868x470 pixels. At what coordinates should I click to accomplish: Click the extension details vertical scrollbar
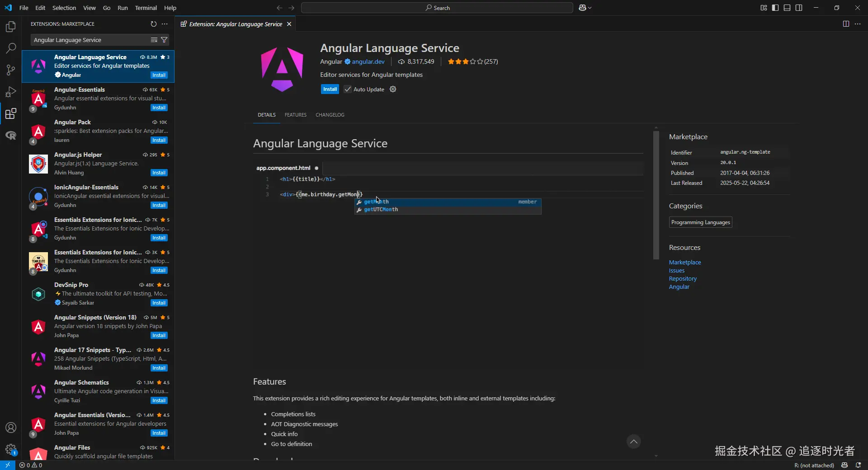pyautogui.click(x=656, y=195)
